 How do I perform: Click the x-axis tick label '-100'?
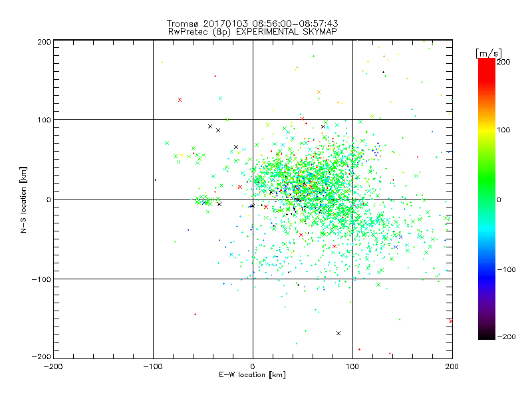[153, 366]
